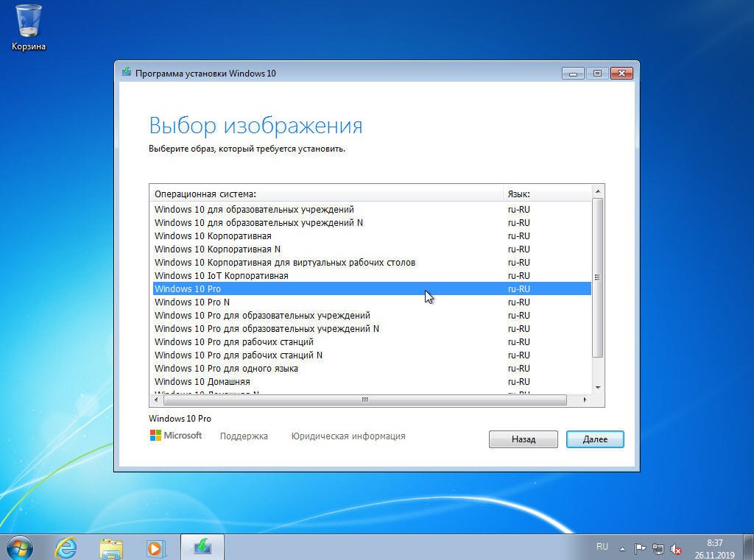Select Windows 10 Pro для образовательных учреждений N
This screenshot has width=754, height=560.
pyautogui.click(x=372, y=329)
